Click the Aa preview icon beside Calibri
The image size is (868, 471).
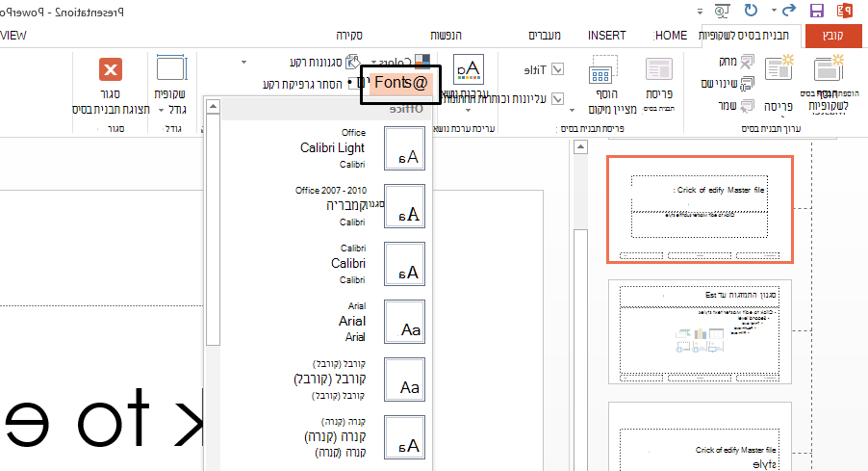coord(405,264)
